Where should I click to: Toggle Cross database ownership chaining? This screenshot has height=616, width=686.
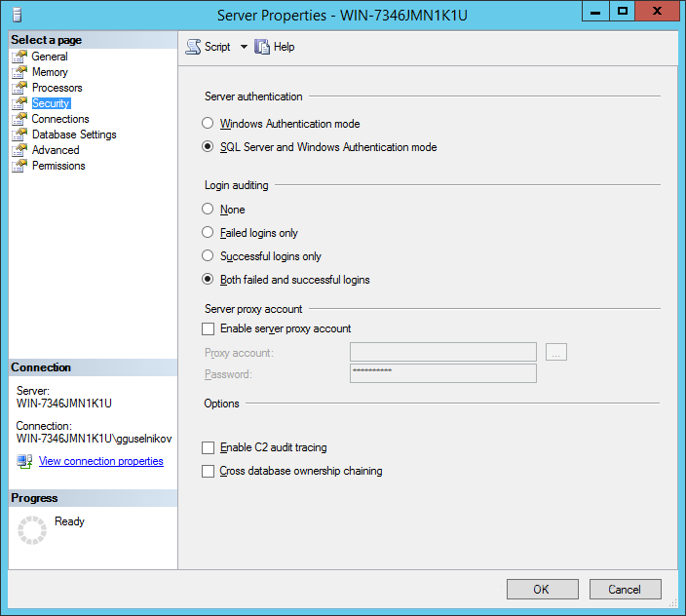coord(208,471)
